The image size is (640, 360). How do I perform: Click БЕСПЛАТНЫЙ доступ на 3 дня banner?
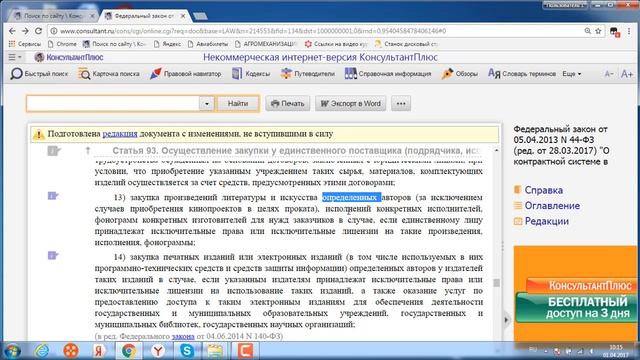point(576,308)
